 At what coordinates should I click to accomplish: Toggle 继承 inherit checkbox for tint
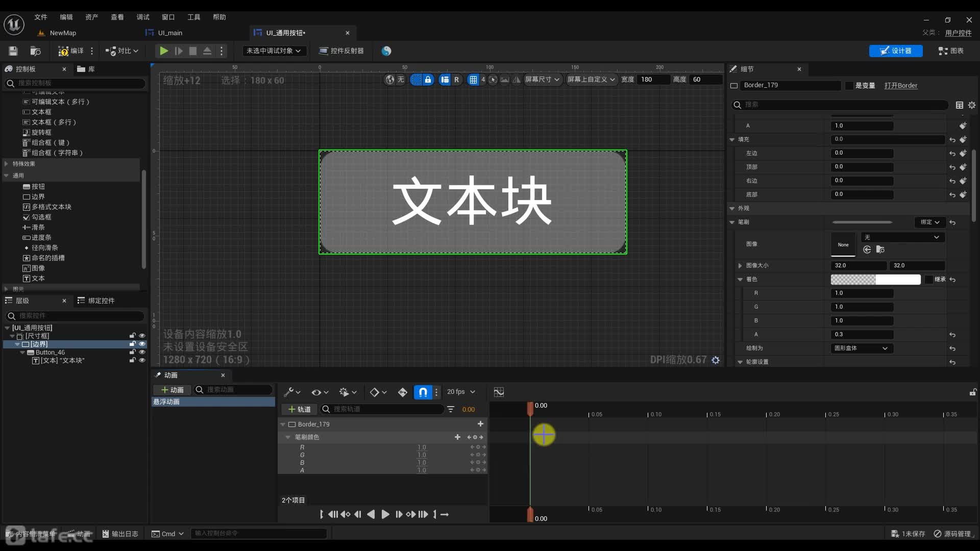click(929, 279)
